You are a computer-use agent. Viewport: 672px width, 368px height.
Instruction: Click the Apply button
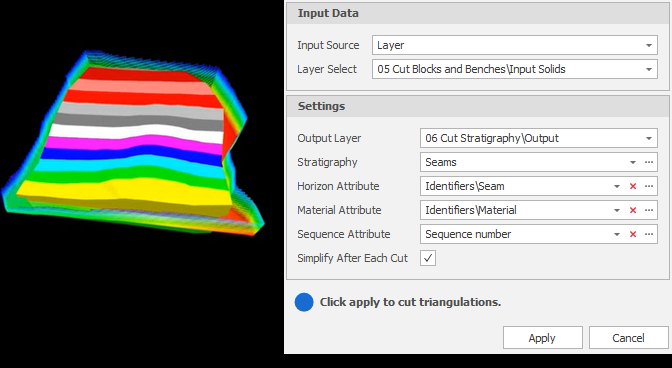pyautogui.click(x=543, y=338)
